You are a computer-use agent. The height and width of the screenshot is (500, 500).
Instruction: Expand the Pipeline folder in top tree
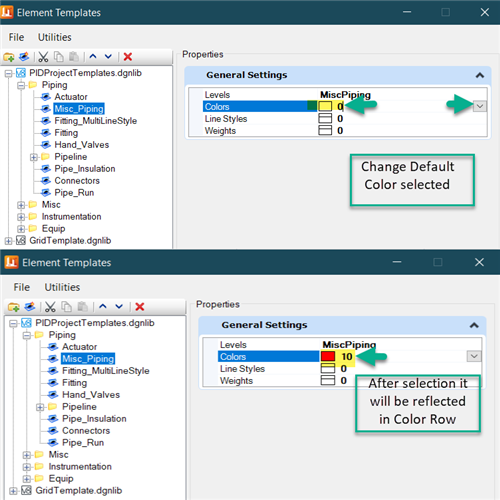[x=34, y=157]
